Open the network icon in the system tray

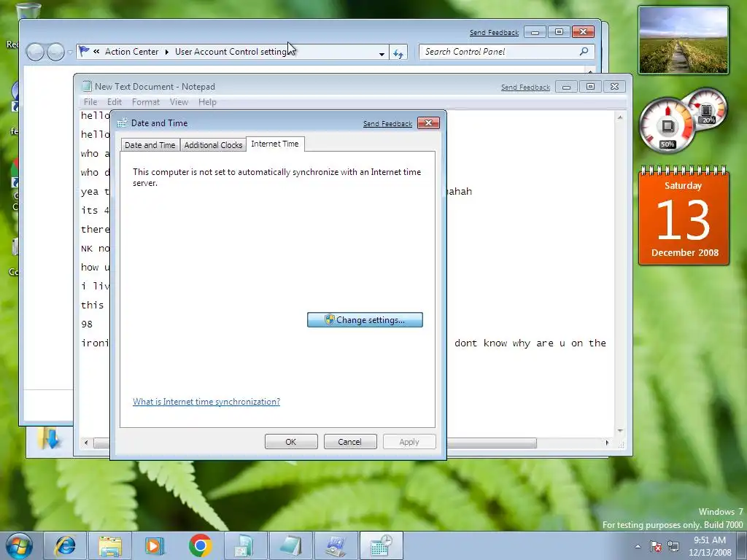pyautogui.click(x=673, y=546)
